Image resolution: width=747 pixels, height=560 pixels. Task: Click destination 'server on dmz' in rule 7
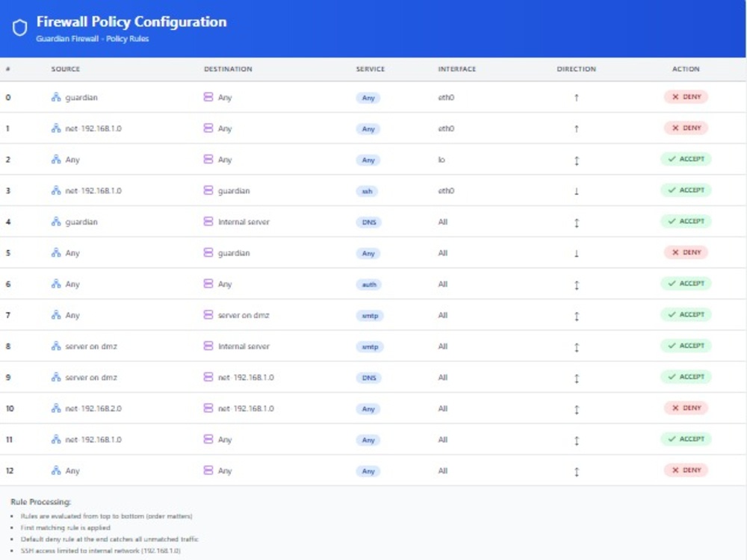(x=244, y=315)
